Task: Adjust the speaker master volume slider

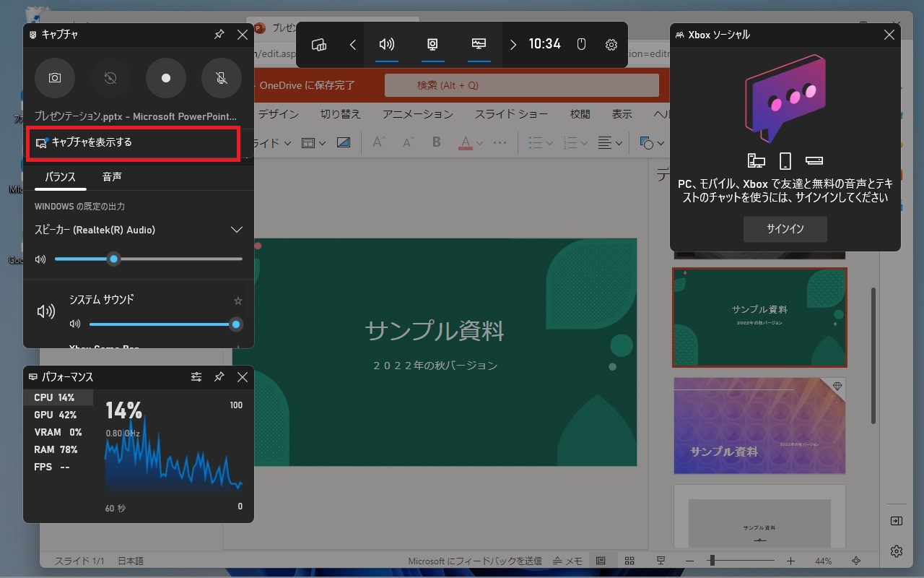Action: [149, 259]
